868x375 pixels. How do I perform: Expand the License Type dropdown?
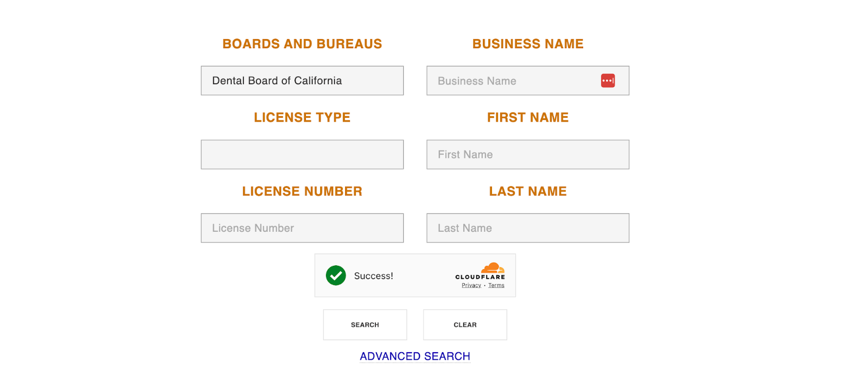coord(302,155)
